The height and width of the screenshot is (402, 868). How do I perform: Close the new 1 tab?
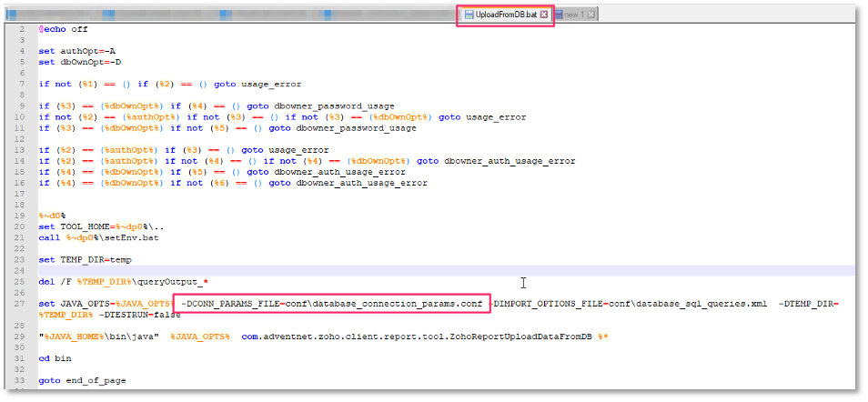[590, 15]
